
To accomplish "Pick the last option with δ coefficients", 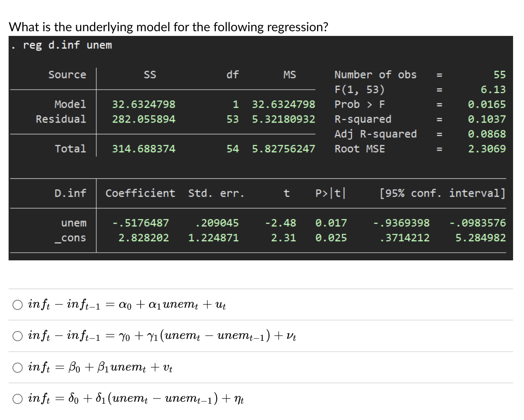I will coord(18,399).
